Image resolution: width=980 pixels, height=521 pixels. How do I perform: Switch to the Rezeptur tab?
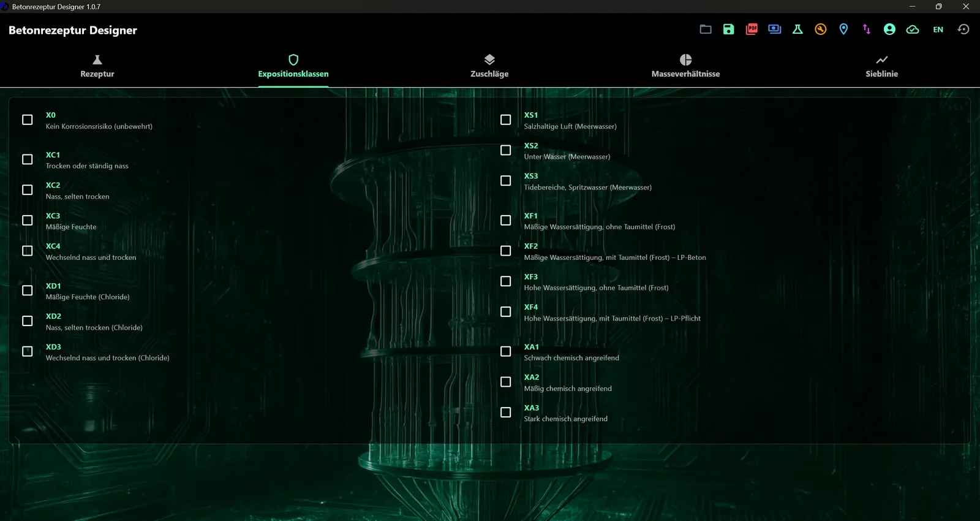pyautogui.click(x=97, y=67)
